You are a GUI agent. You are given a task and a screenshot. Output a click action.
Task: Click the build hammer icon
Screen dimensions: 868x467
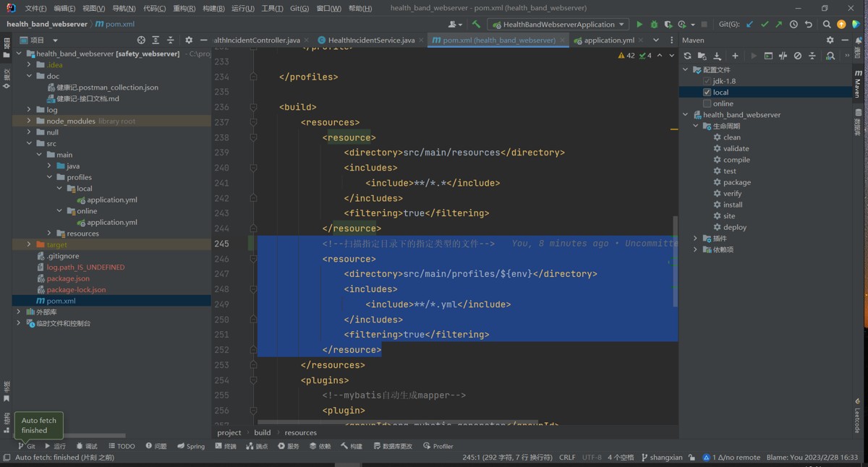[476, 25]
